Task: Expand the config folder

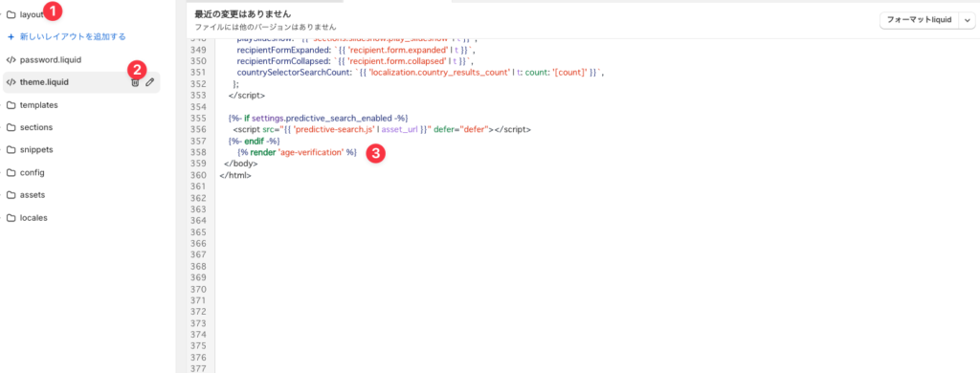Action: (x=32, y=172)
